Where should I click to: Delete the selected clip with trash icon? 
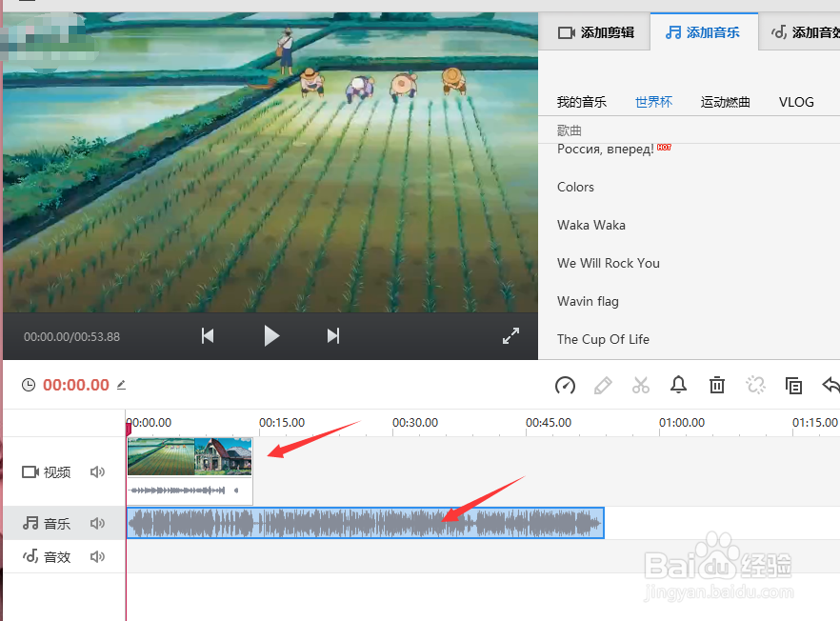[x=717, y=385]
